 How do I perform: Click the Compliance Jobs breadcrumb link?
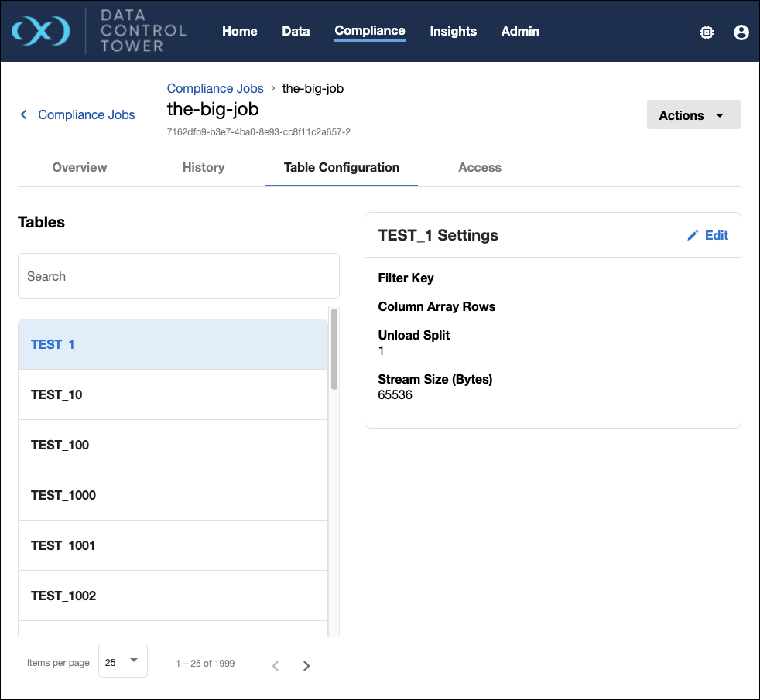[215, 88]
